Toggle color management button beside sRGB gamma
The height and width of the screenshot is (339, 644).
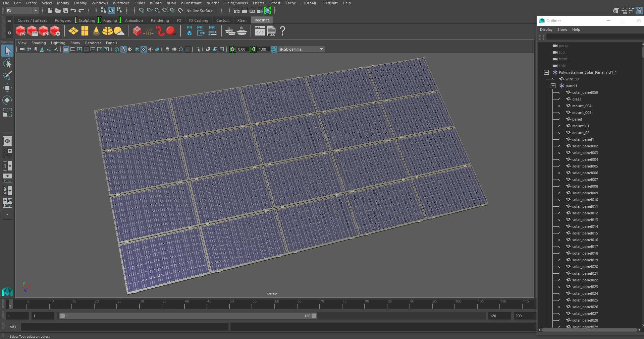(274, 49)
